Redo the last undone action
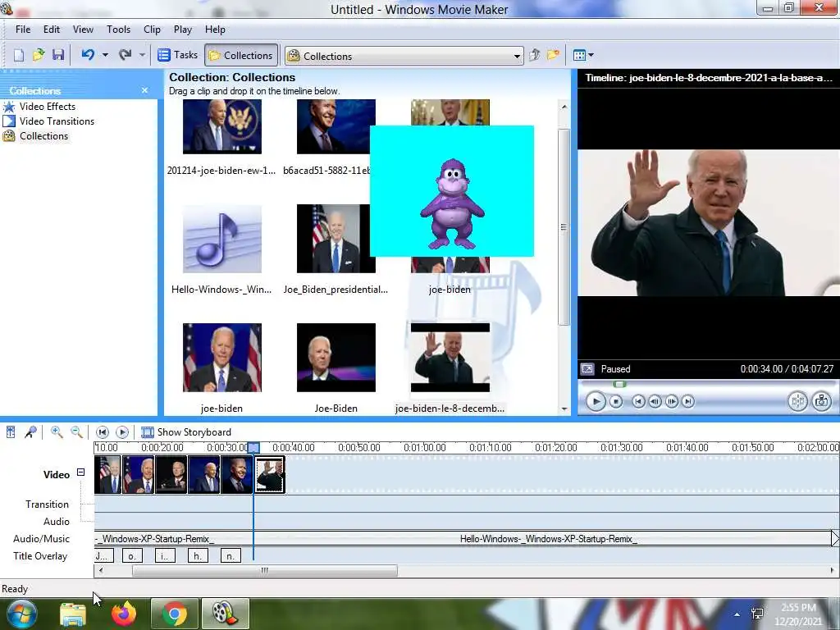 (126, 55)
